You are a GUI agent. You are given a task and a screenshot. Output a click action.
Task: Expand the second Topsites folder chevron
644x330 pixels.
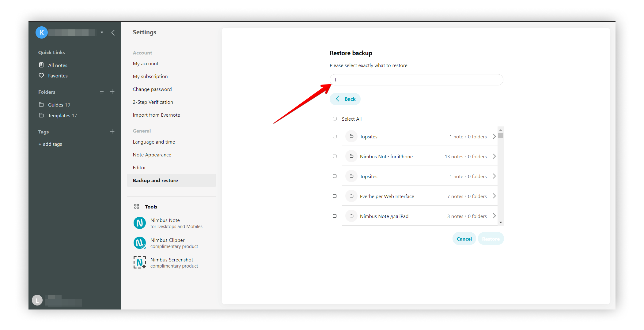(494, 176)
